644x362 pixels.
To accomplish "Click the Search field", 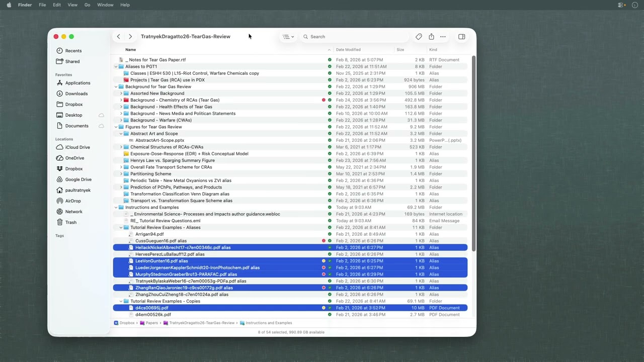I will [x=355, y=37].
